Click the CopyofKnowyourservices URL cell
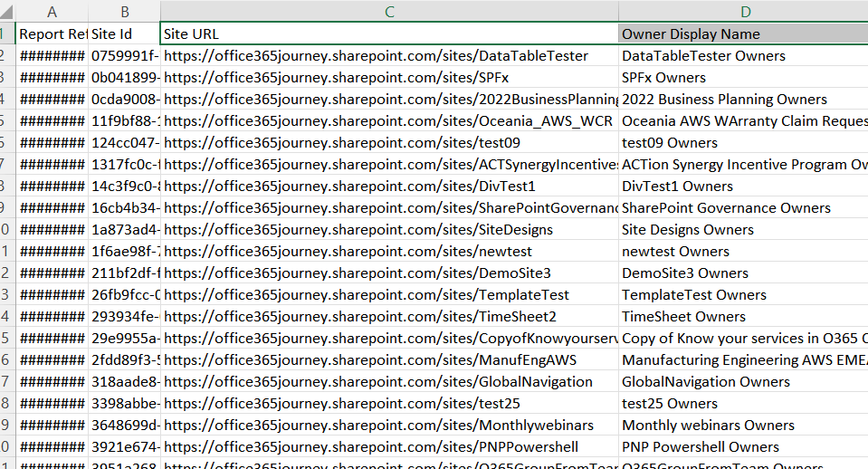Image resolution: width=868 pixels, height=469 pixels. coord(389,339)
